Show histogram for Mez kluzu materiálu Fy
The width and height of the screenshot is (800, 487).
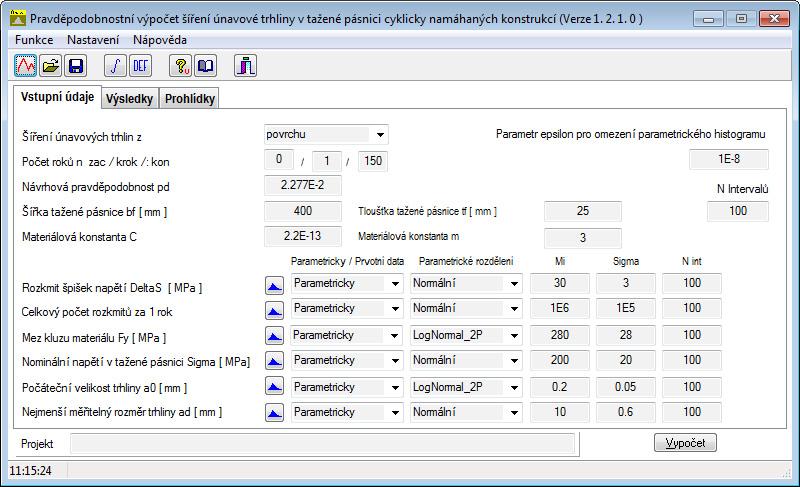click(274, 336)
